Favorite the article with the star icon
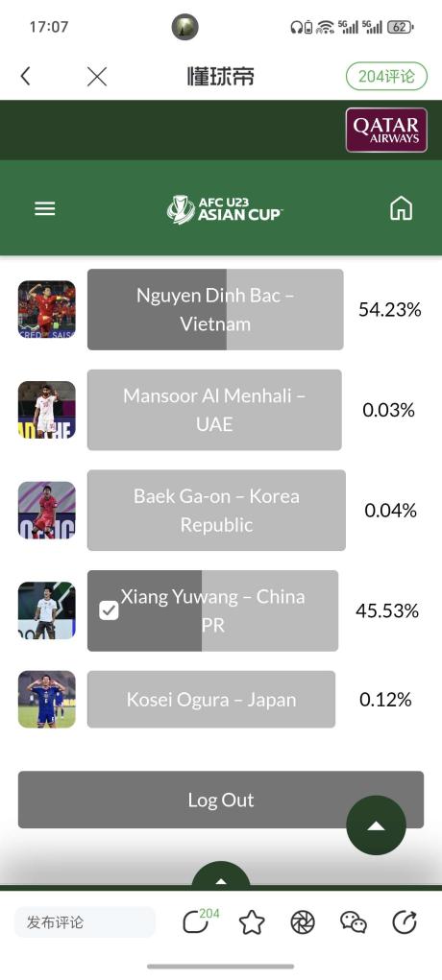This screenshot has width=442, height=980. 252,922
